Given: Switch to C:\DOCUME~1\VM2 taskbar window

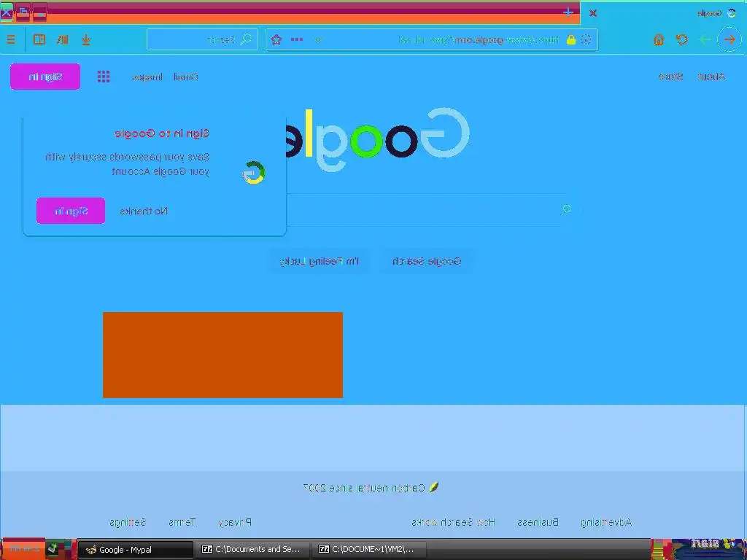Looking at the screenshot, I should tap(369, 550).
